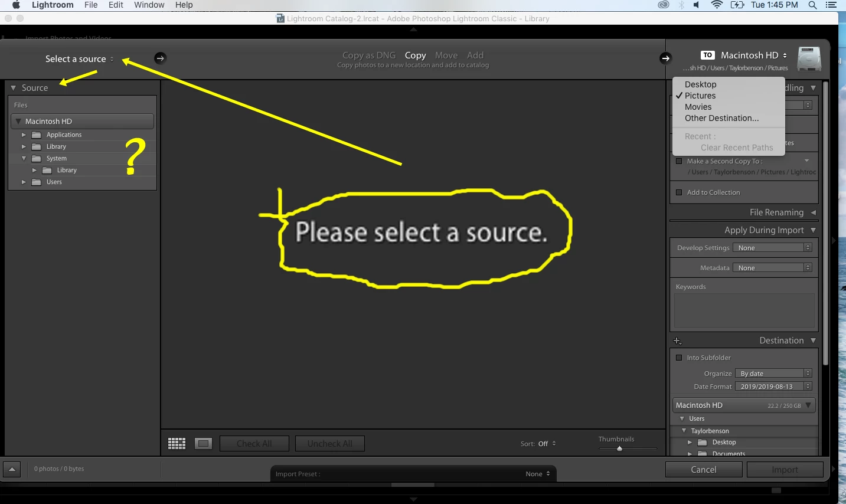Click the Check All button

coord(254,444)
